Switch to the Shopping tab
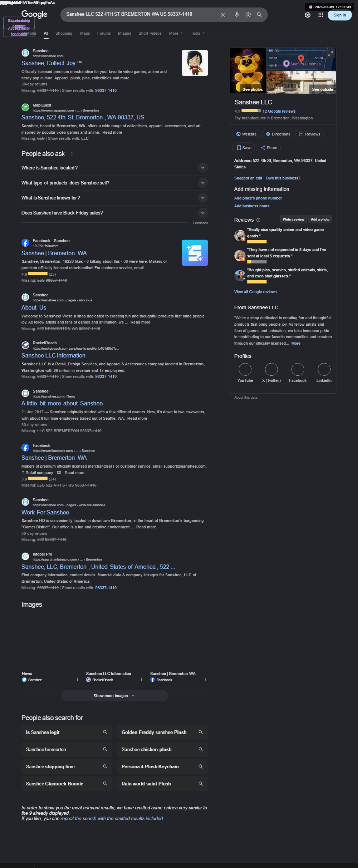 pos(64,33)
